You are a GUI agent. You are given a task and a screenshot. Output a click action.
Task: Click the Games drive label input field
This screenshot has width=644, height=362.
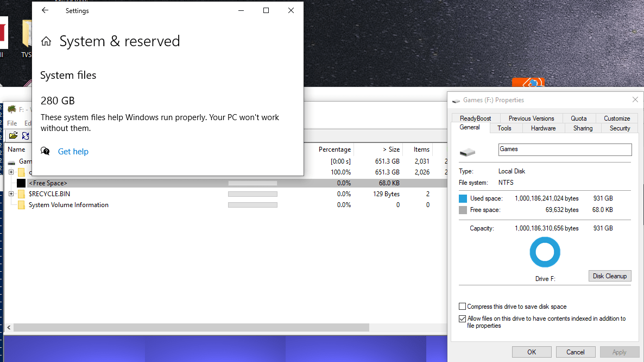pos(565,149)
